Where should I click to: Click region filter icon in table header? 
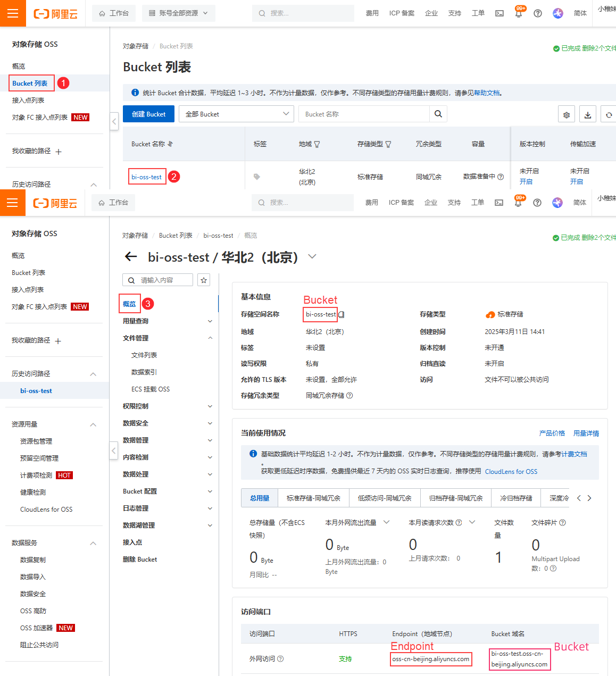tap(317, 144)
